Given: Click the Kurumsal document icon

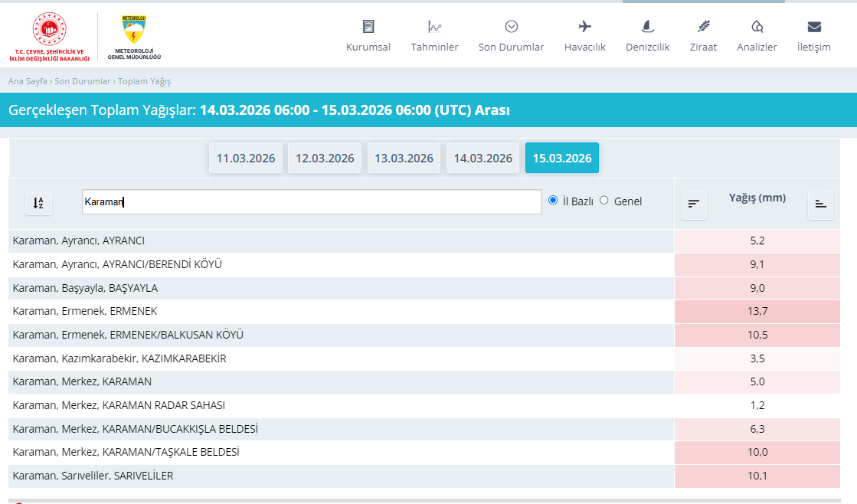Looking at the screenshot, I should point(368,27).
